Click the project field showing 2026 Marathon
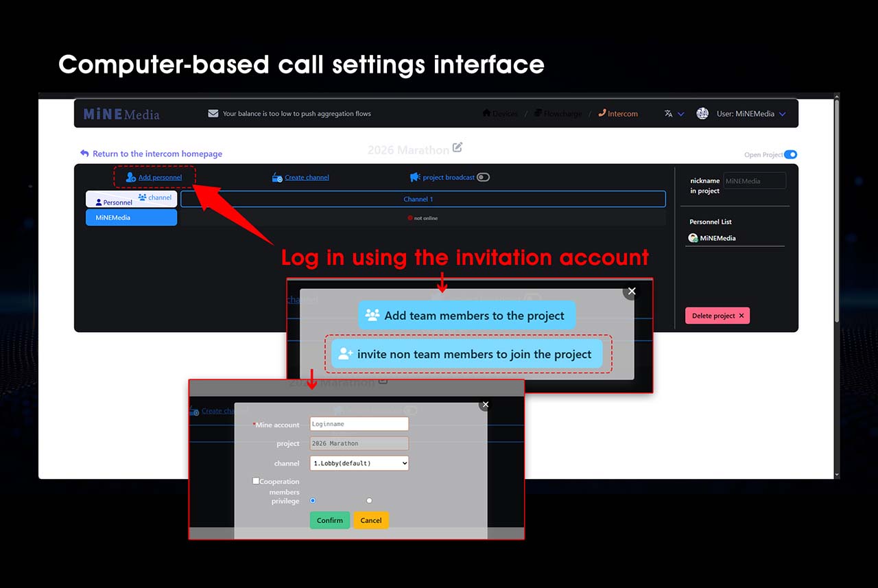 [x=359, y=443]
